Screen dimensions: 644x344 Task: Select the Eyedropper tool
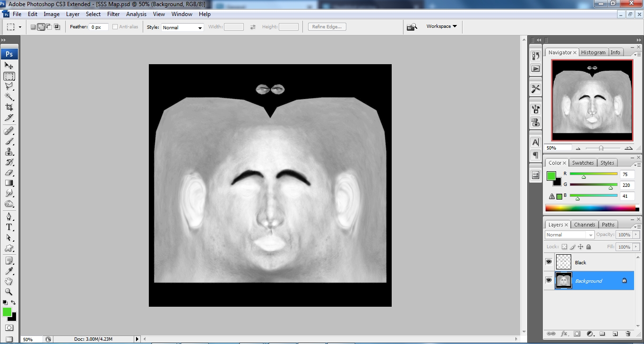tap(9, 271)
